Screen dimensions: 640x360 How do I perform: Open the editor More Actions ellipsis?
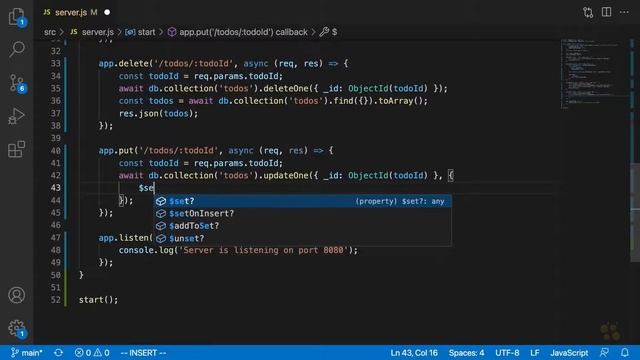click(624, 12)
